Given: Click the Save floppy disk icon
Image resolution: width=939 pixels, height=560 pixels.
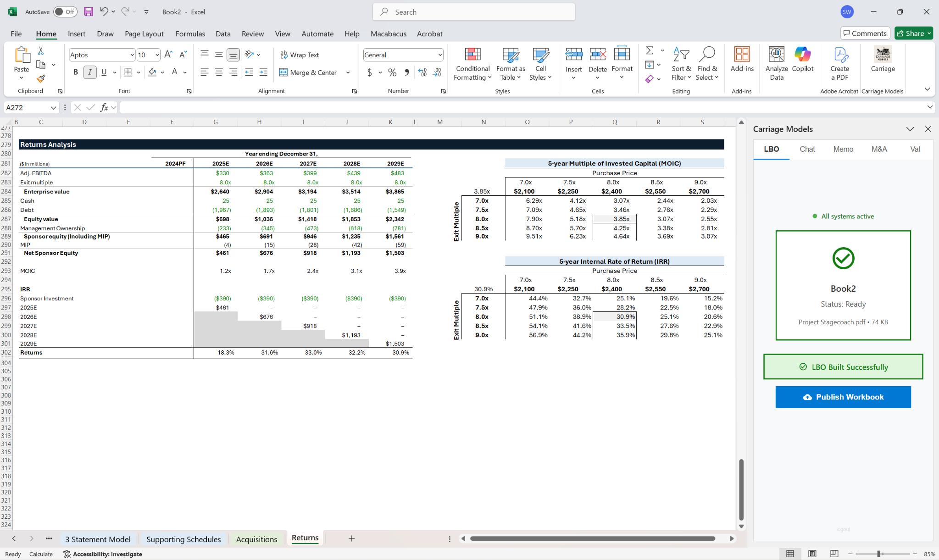Looking at the screenshot, I should 89,12.
